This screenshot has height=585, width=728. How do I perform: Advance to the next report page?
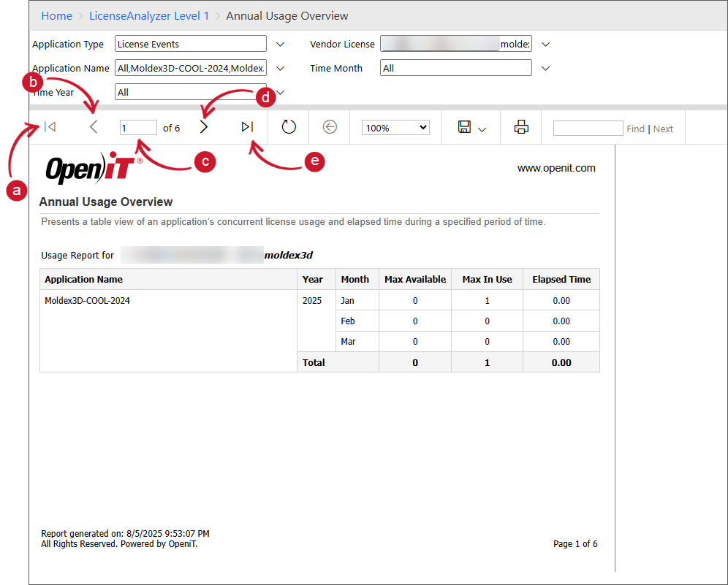[203, 126]
